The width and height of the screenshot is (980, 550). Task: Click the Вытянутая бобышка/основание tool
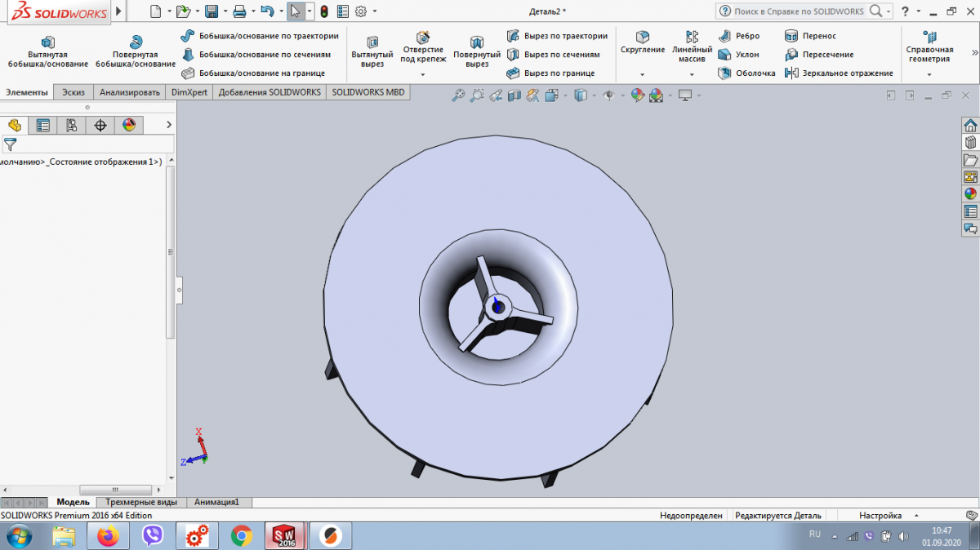(x=48, y=51)
